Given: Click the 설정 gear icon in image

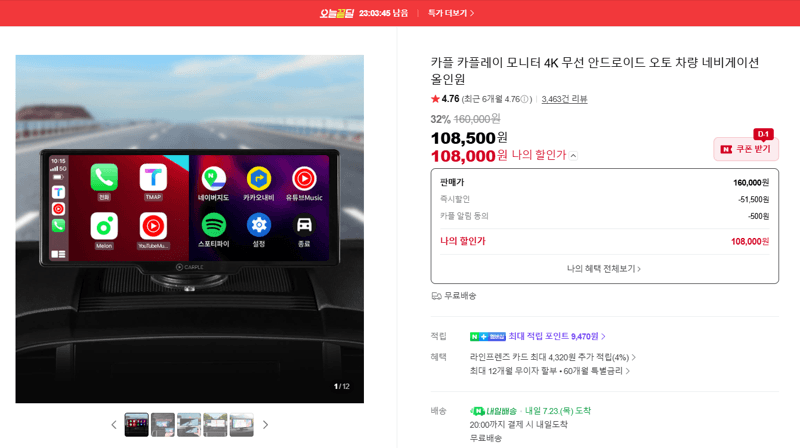Looking at the screenshot, I should click(x=259, y=225).
